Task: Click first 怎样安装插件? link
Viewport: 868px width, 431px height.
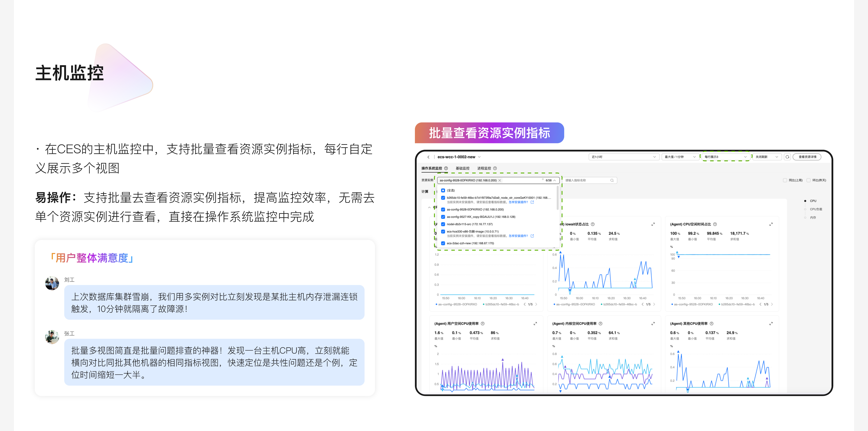Action: pos(518,202)
